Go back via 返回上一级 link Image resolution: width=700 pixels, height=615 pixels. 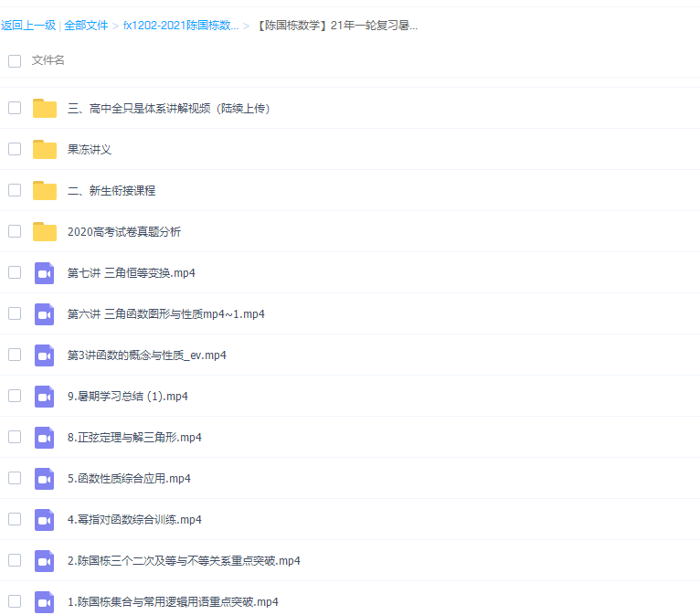click(27, 26)
